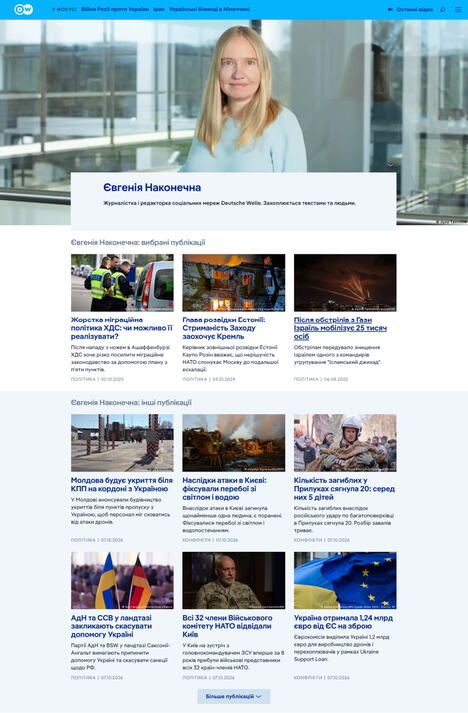This screenshot has width=468, height=713.
Task: Click thumbnail of police officers by van
Action: point(122,283)
